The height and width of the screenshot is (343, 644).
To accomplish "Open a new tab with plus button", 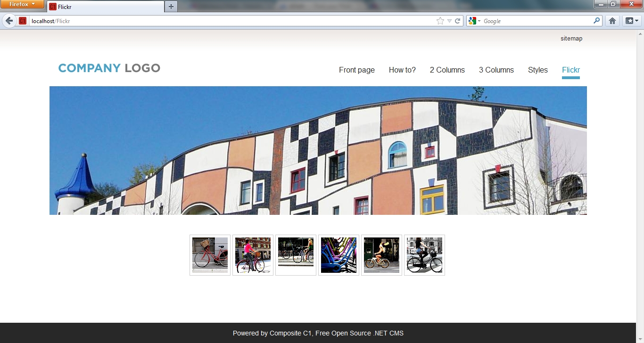I will pyautogui.click(x=171, y=6).
